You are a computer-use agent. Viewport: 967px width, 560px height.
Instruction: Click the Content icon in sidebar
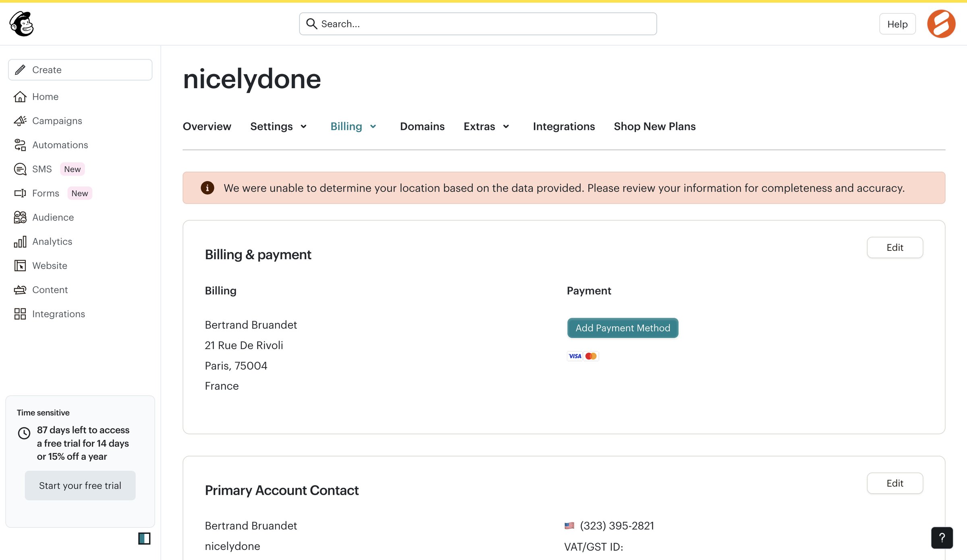(x=20, y=290)
